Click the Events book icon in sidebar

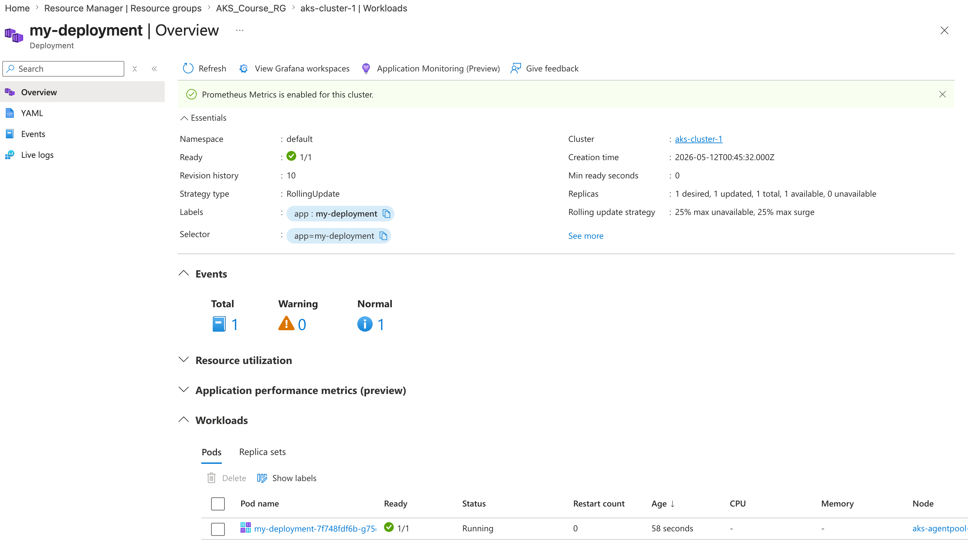pos(10,134)
